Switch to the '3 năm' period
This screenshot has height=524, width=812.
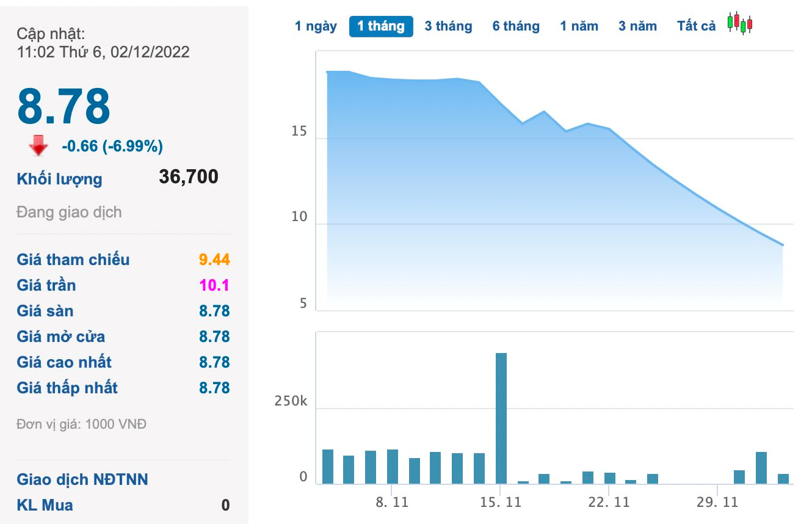637,25
